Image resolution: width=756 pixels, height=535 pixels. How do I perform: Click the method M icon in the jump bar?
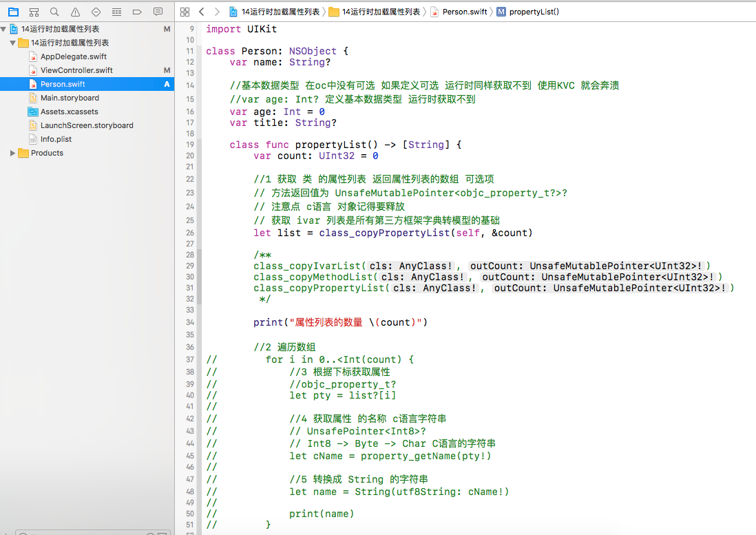501,12
